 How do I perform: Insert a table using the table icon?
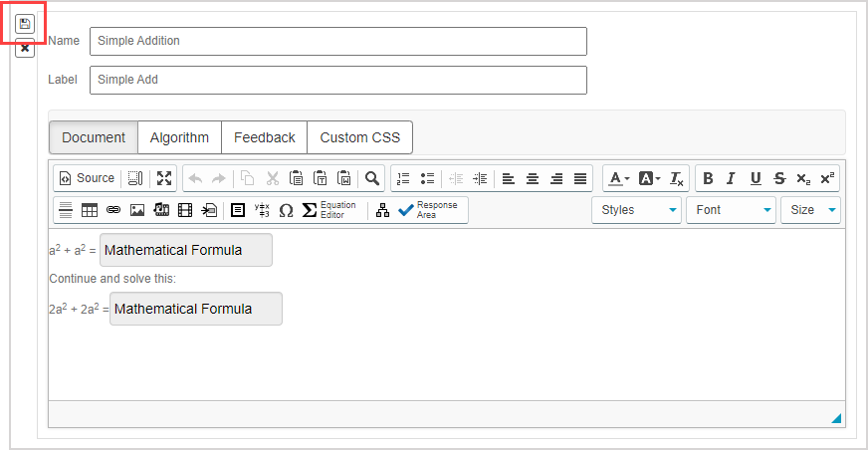tap(90, 210)
